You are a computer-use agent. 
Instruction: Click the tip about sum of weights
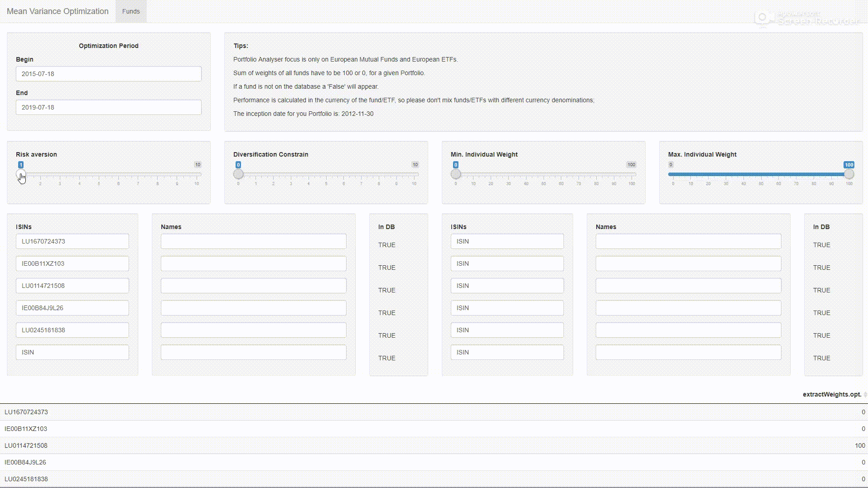[329, 73]
